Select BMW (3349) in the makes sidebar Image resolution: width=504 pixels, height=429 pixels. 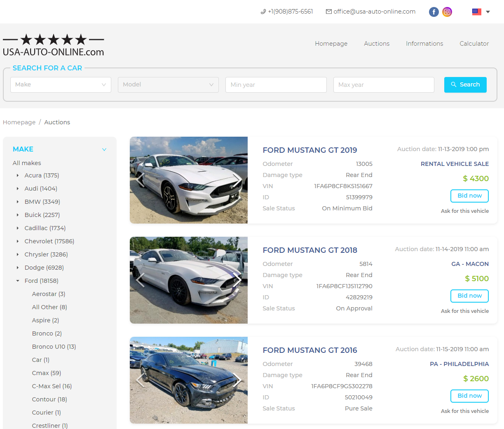click(x=42, y=201)
